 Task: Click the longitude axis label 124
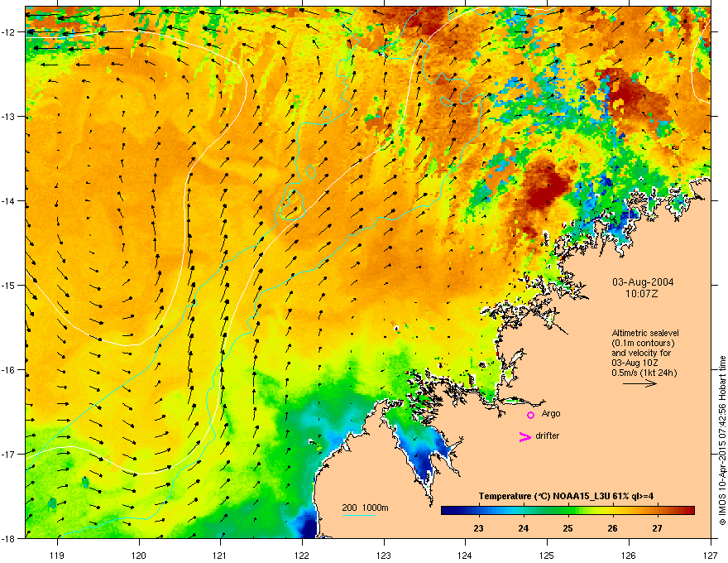[465, 555]
